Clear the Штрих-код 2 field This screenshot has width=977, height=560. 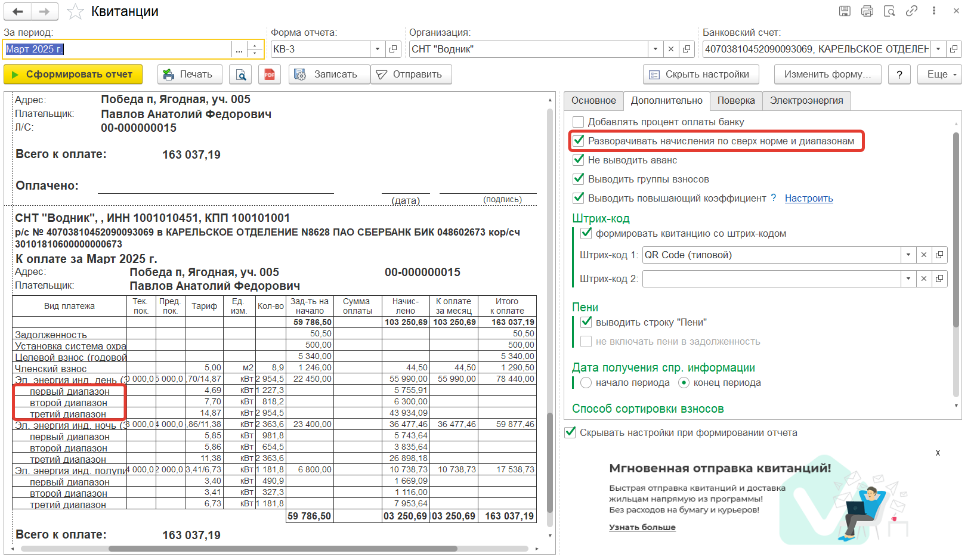coord(924,279)
